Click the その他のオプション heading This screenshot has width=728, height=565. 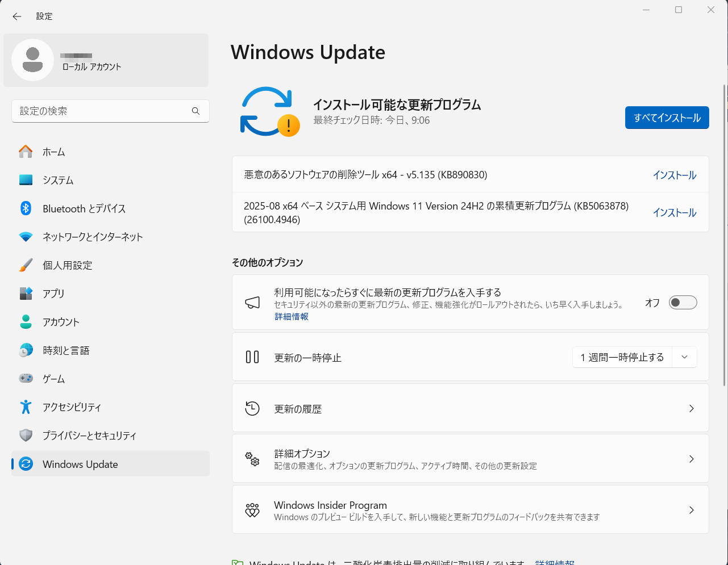point(267,262)
